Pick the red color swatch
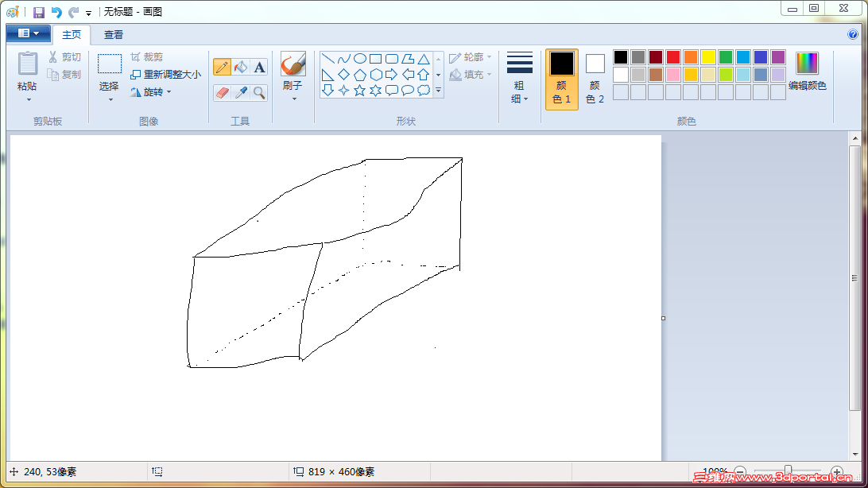The image size is (868, 488). [x=673, y=57]
